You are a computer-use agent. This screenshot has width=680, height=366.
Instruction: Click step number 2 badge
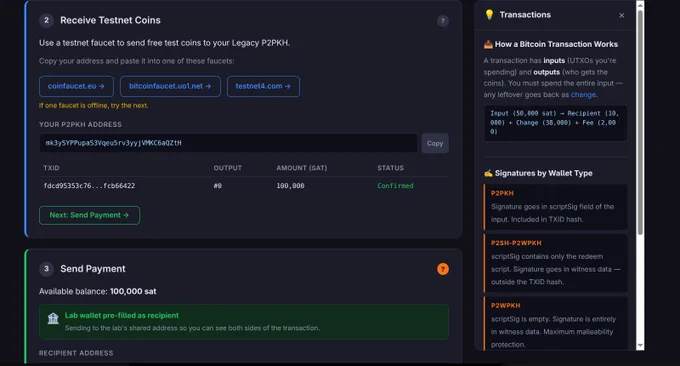[46, 20]
